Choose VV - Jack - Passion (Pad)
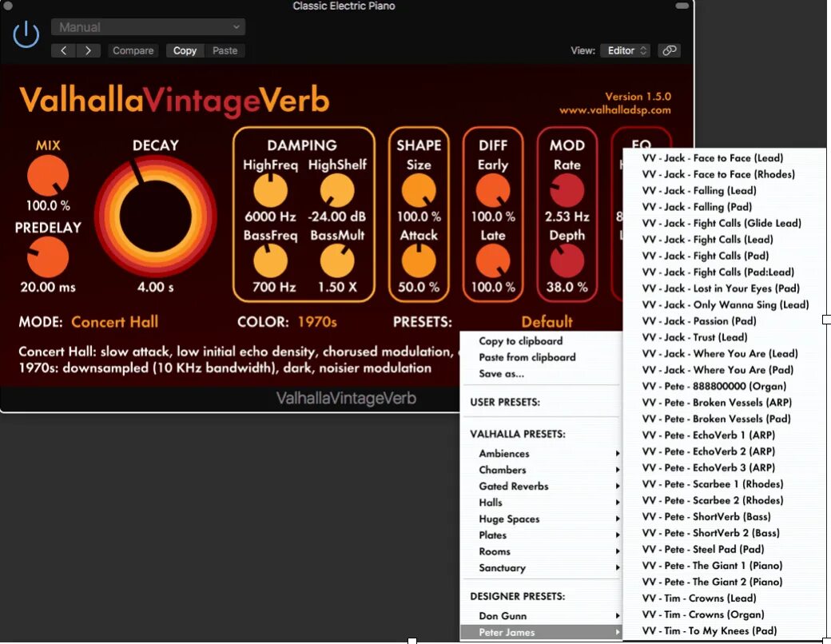Image resolution: width=831 pixels, height=644 pixels. coord(725,321)
